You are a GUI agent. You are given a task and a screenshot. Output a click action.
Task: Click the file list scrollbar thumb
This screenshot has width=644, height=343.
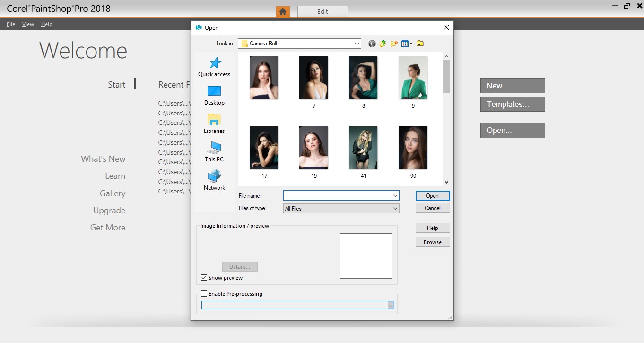[x=446, y=76]
